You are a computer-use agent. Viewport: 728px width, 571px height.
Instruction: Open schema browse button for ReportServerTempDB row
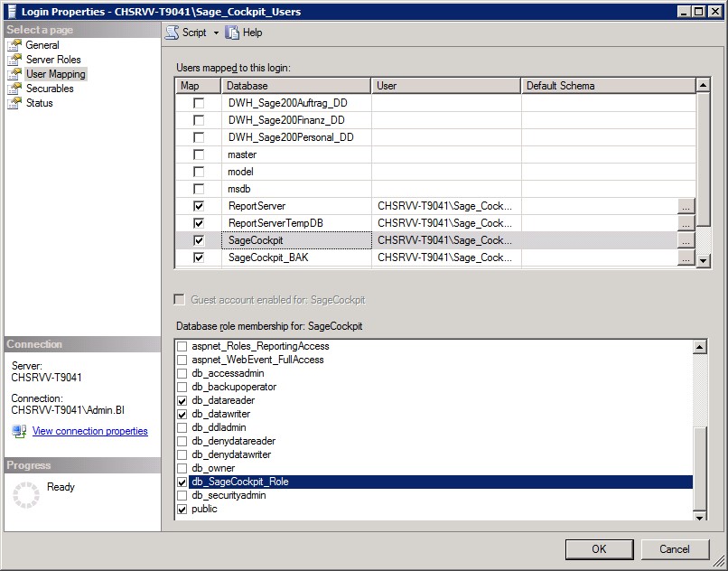(x=686, y=223)
